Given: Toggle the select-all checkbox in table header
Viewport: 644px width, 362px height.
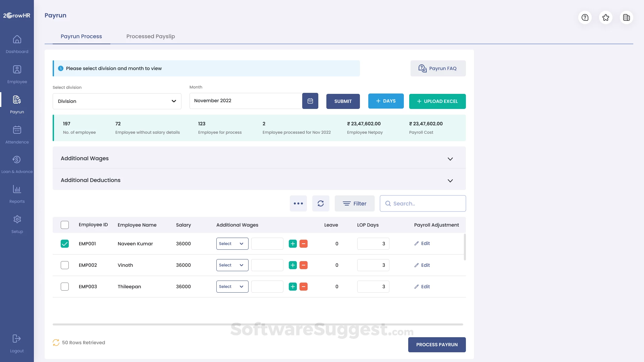Looking at the screenshot, I should coord(65,225).
